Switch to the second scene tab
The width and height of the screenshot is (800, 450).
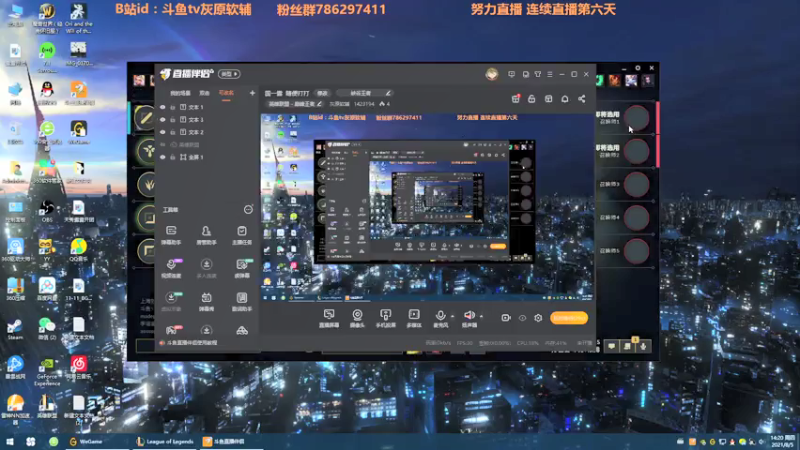205,93
